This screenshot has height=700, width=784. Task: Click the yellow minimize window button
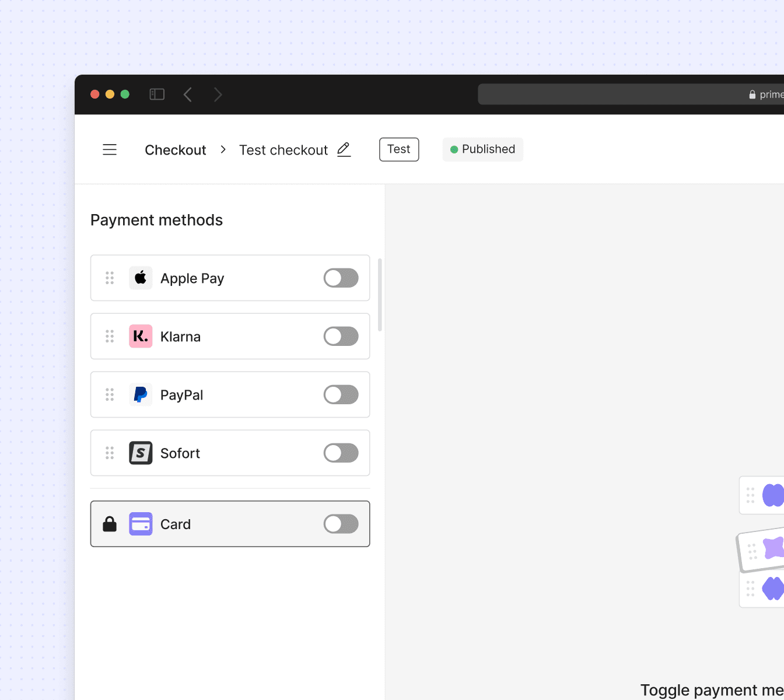(110, 94)
